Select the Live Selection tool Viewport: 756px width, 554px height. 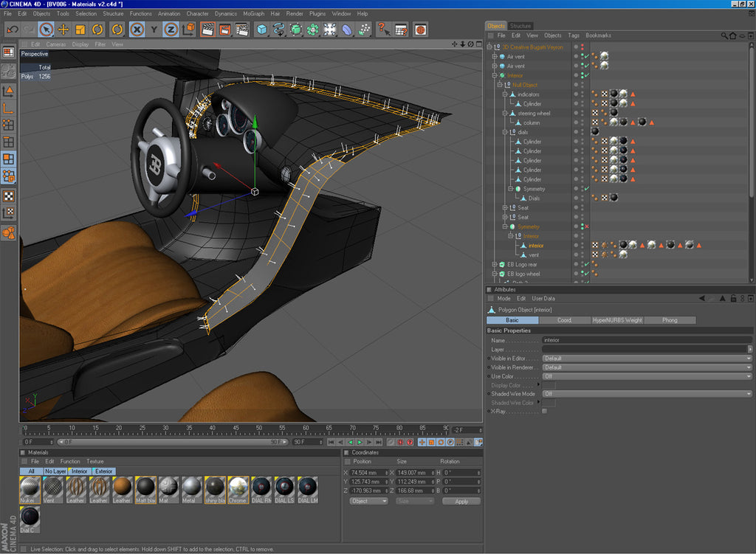46,31
